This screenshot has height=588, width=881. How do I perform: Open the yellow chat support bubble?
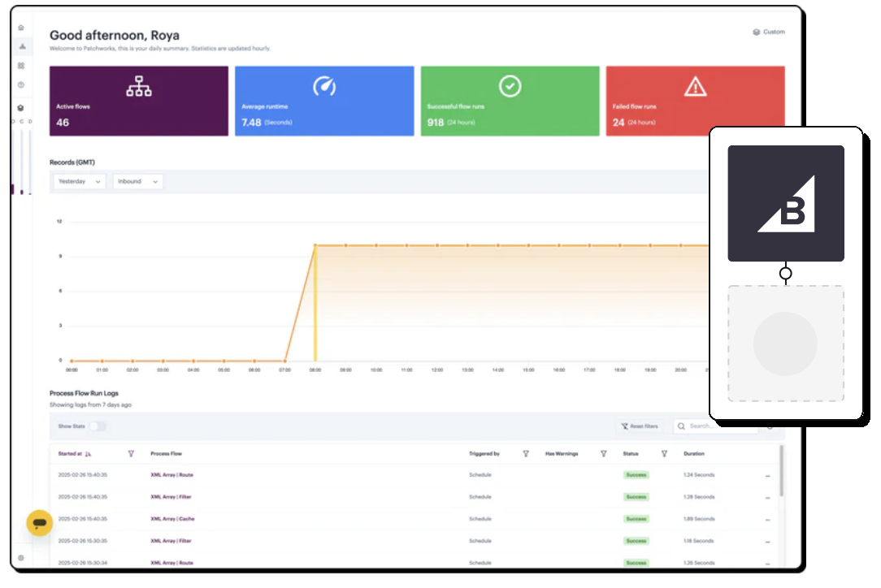[x=39, y=523]
